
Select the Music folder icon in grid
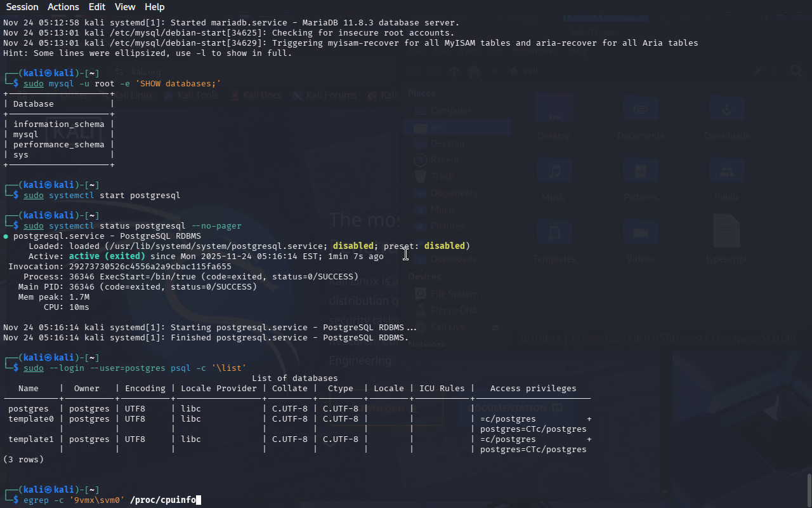click(554, 172)
